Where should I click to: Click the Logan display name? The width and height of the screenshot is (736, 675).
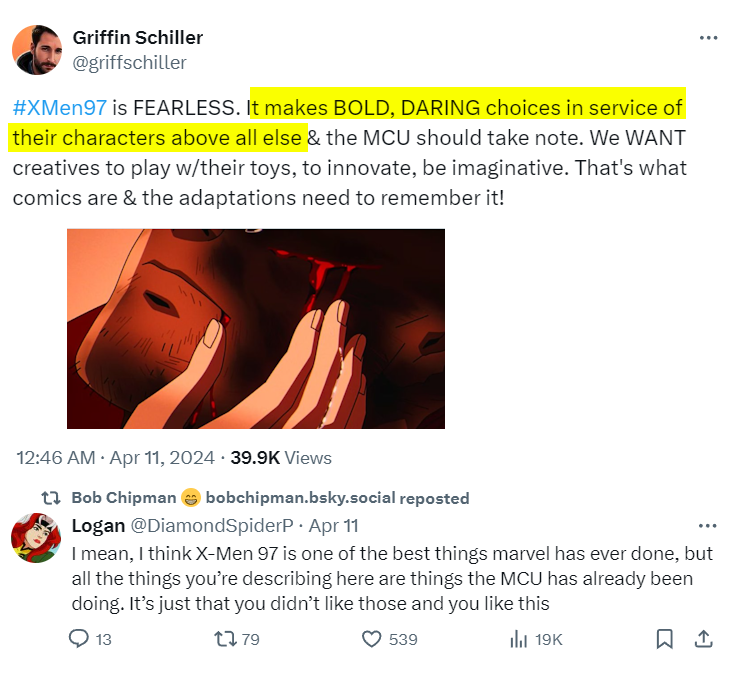click(x=98, y=526)
